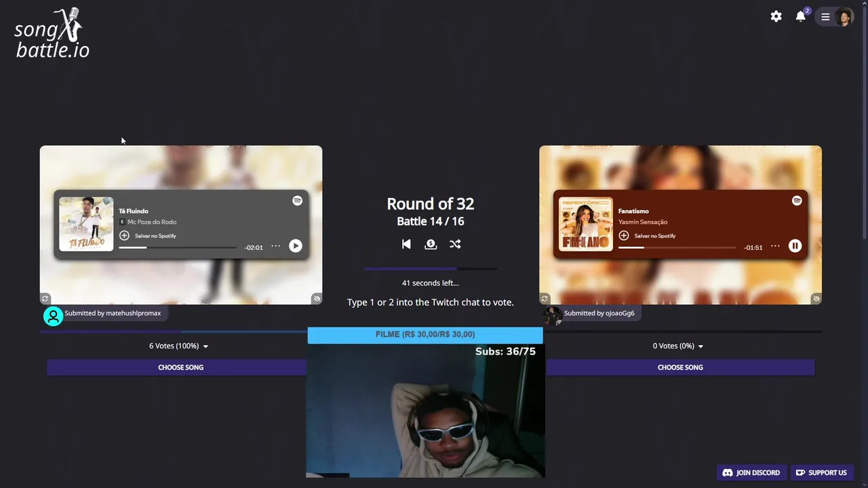The image size is (868, 488).
Task: Click the FILME donation goal bar
Action: point(425,335)
